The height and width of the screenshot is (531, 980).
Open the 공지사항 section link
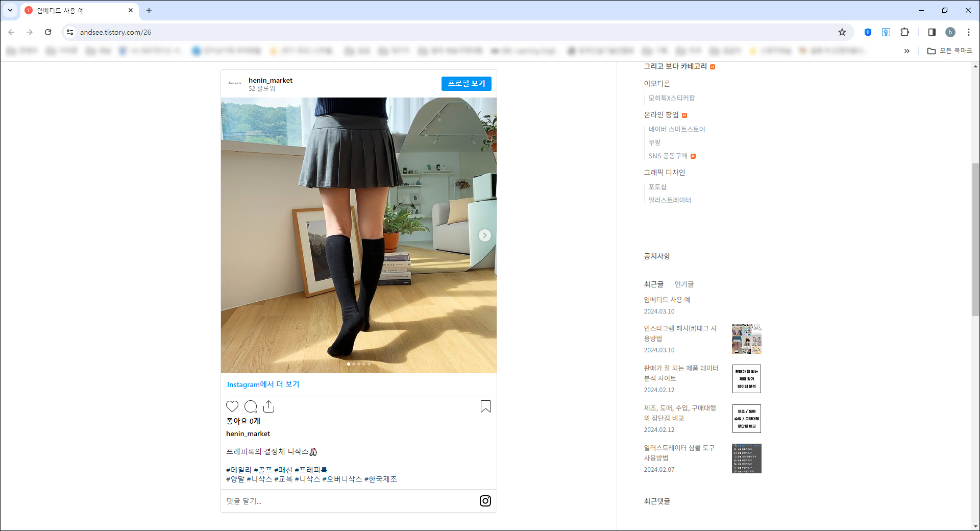(x=657, y=256)
